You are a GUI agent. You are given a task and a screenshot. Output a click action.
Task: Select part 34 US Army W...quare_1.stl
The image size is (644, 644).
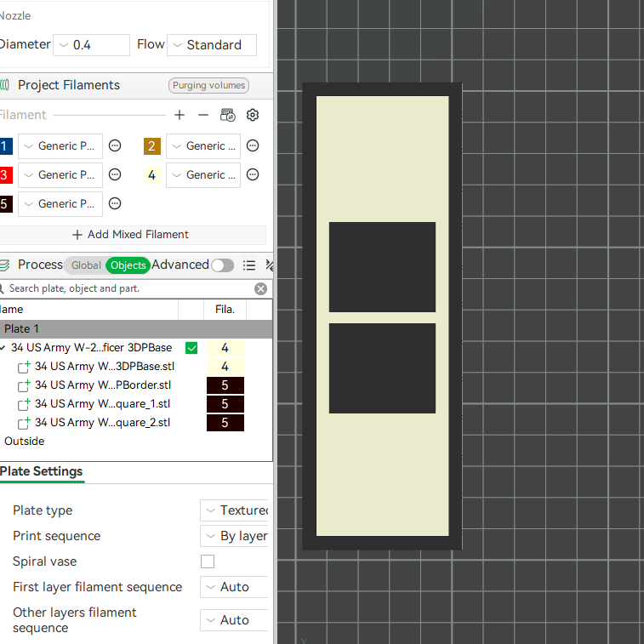[x=102, y=404]
